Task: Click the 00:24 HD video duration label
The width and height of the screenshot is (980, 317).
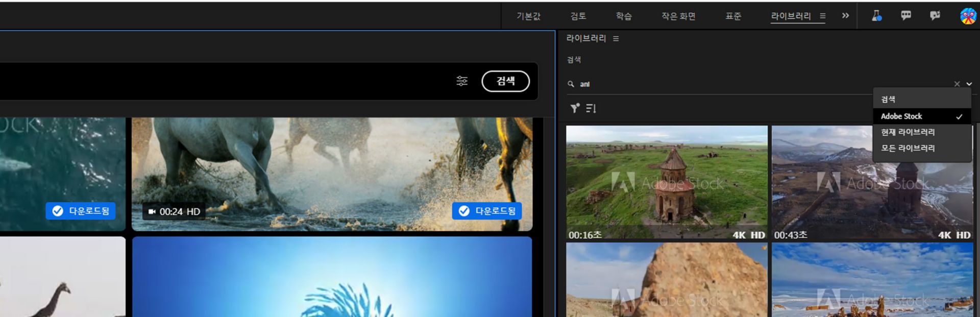Action: tap(174, 211)
